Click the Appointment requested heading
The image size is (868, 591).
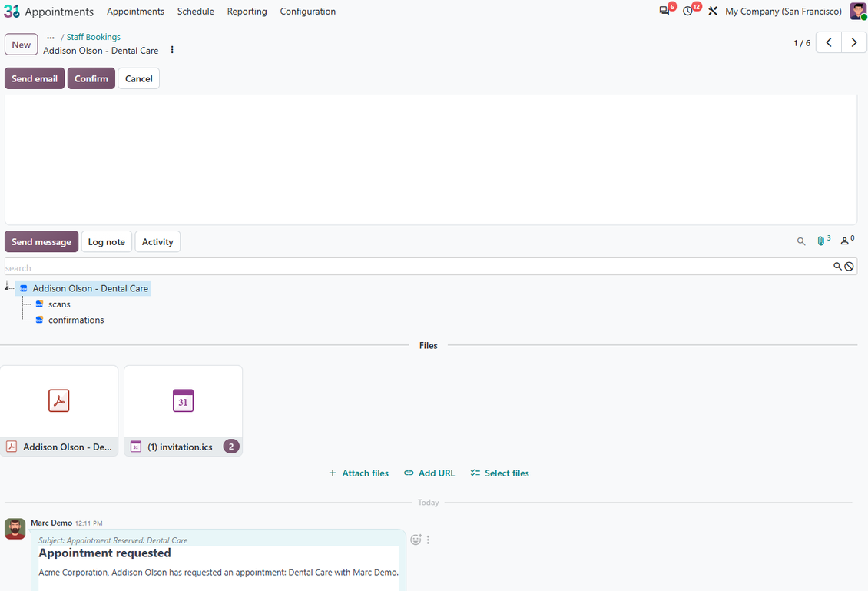point(104,553)
